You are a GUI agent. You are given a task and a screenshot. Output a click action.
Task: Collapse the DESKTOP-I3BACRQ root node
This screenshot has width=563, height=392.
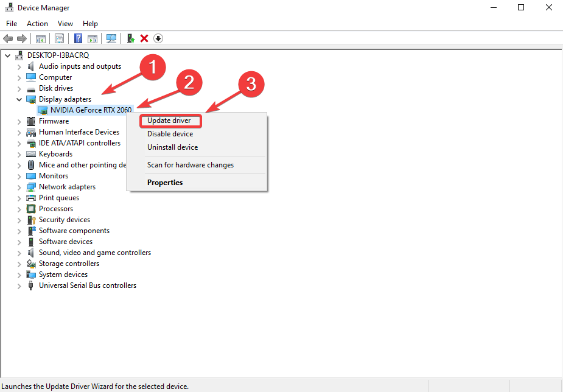[x=7, y=55]
